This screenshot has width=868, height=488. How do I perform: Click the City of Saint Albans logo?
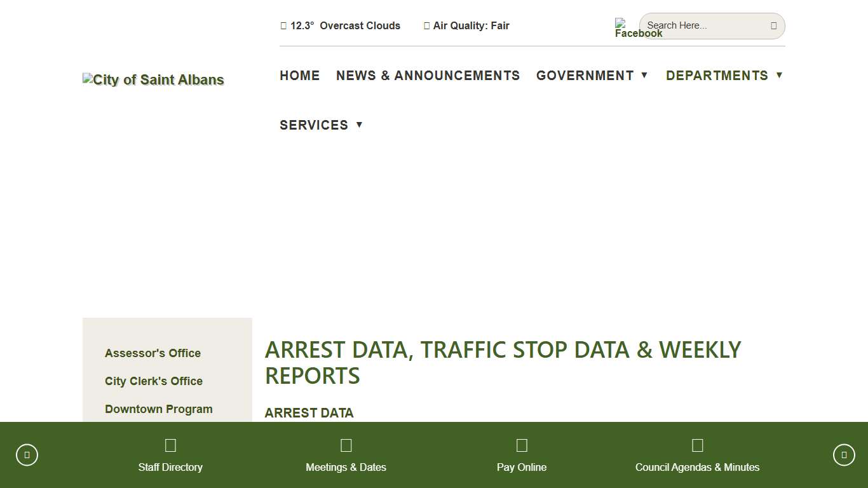point(153,79)
